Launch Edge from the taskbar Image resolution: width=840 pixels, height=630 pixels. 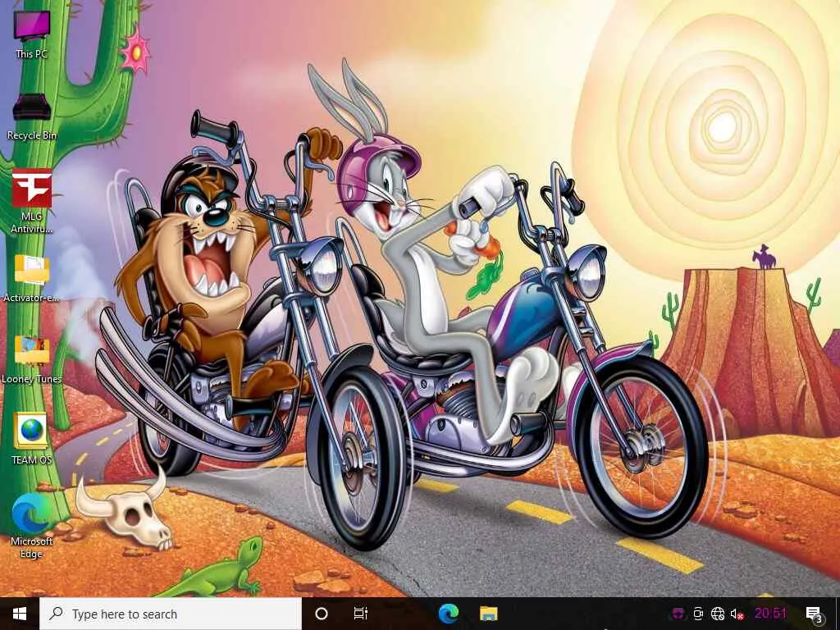[449, 614]
